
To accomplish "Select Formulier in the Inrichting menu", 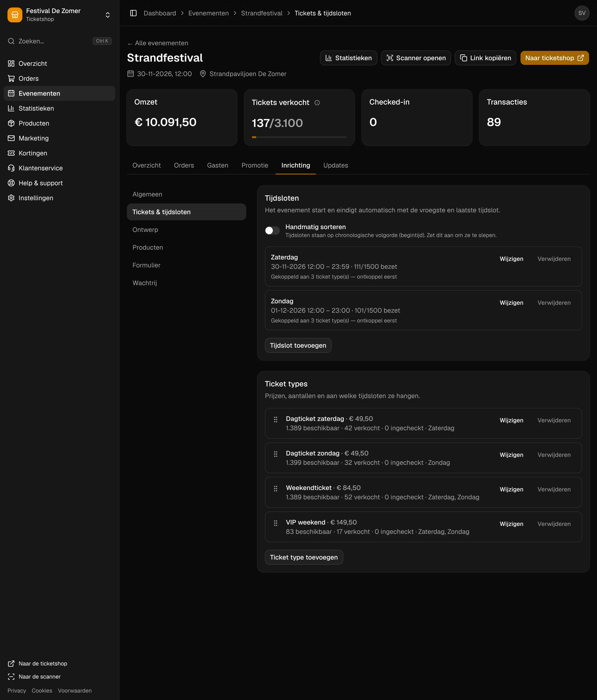I will (186, 265).
